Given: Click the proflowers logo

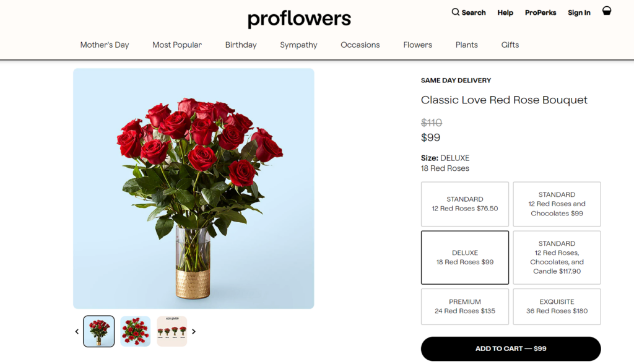Looking at the screenshot, I should 299,19.
